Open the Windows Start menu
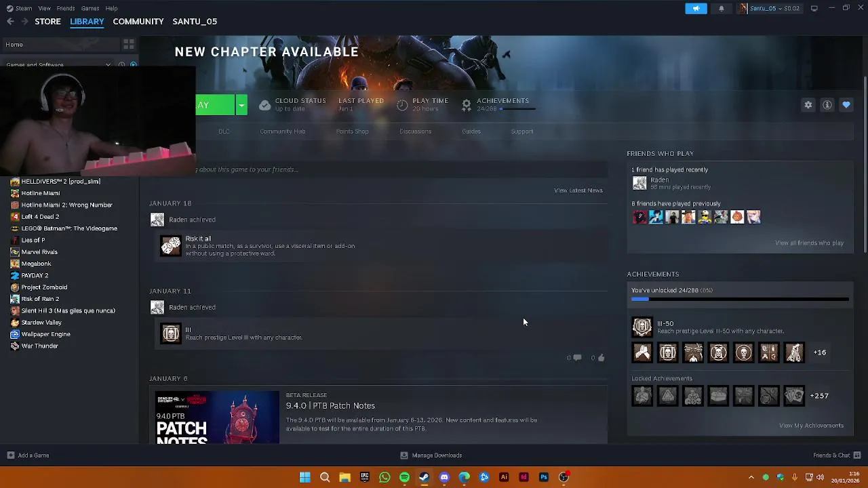The image size is (868, 488). [x=305, y=477]
